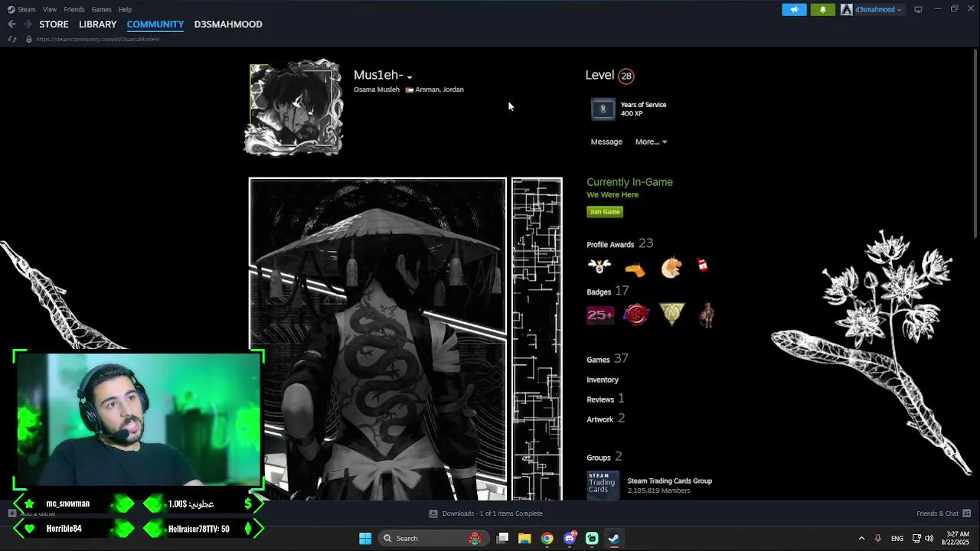Open the narrow circuit artwork image

(537, 339)
